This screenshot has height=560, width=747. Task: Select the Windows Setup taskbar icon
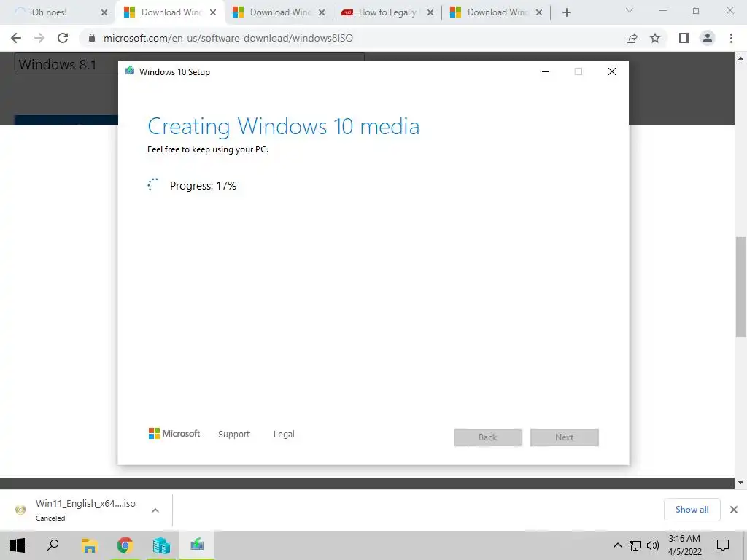point(197,545)
